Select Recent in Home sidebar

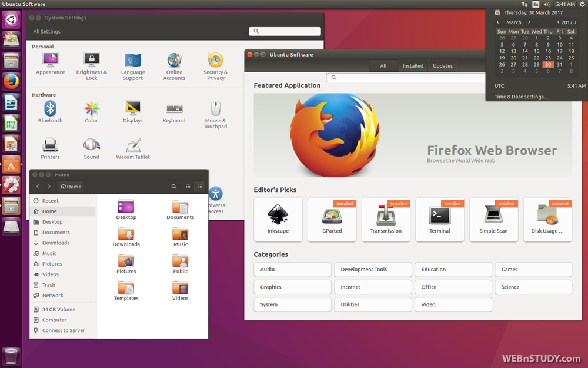click(x=62, y=201)
